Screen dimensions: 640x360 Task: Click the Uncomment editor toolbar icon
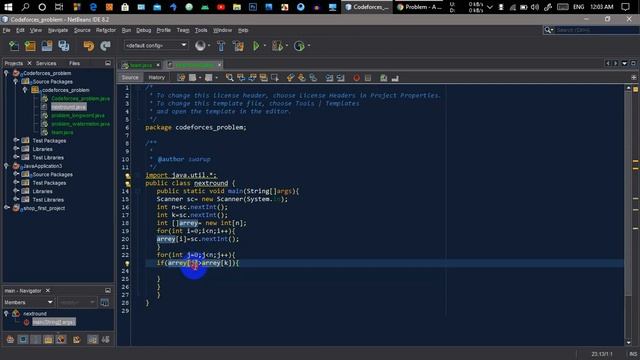pyautogui.click(x=395, y=78)
